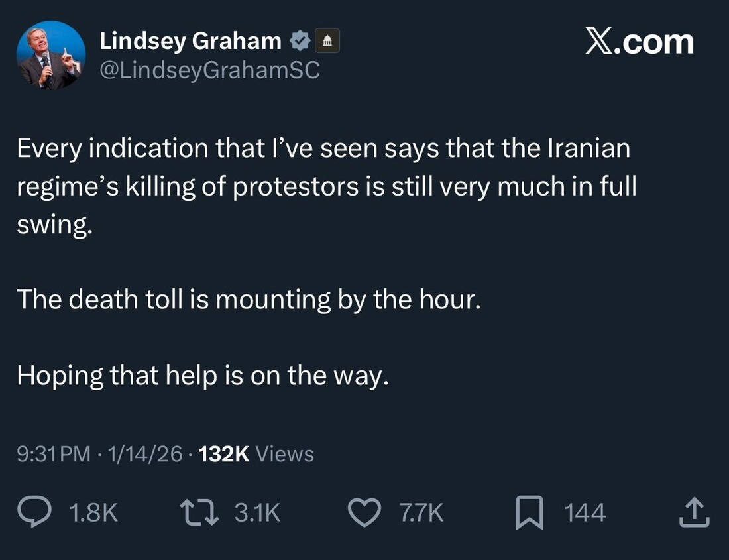This screenshot has height=560, width=729.
Task: Click the X.com logo
Action: 640,42
